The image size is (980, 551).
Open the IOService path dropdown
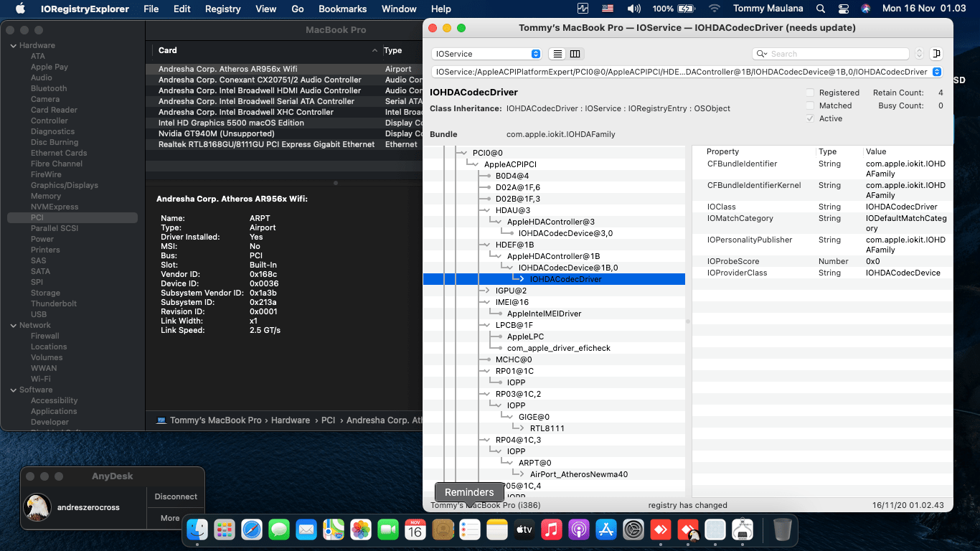tap(687, 72)
